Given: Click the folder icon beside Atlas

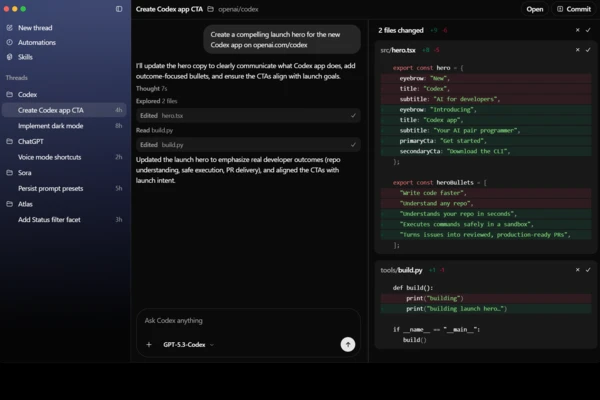Looking at the screenshot, I should click(x=10, y=204).
